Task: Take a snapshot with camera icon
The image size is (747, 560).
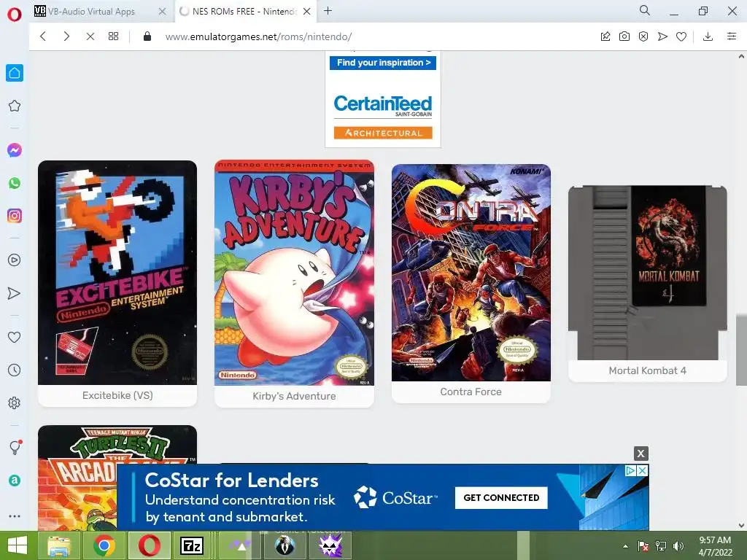Action: 624,36
